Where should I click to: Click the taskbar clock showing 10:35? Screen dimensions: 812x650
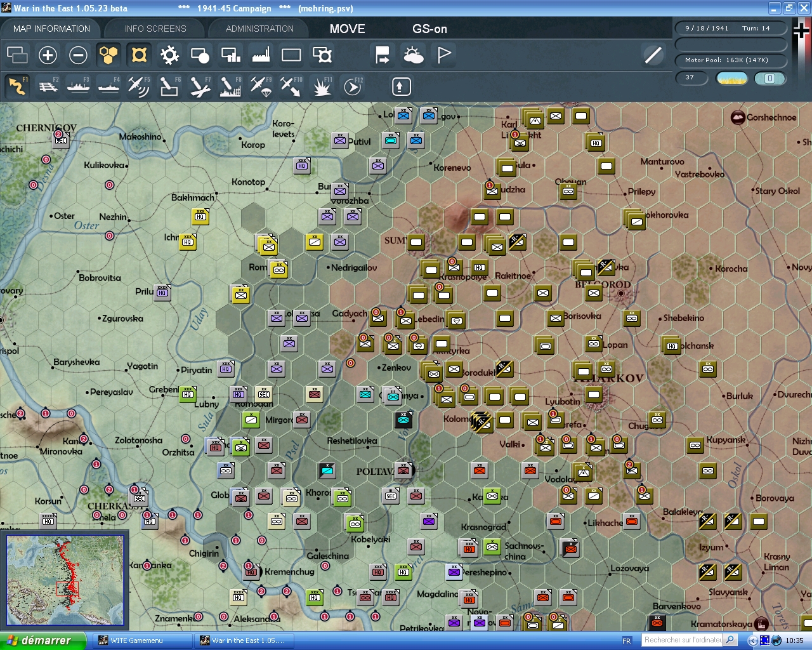pyautogui.click(x=794, y=640)
